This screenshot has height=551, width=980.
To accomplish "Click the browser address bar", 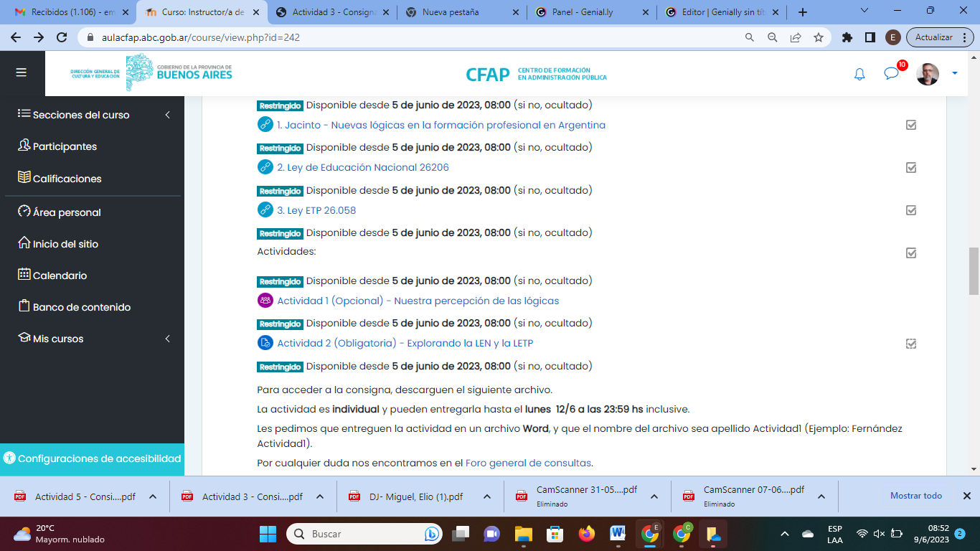I will click(416, 37).
